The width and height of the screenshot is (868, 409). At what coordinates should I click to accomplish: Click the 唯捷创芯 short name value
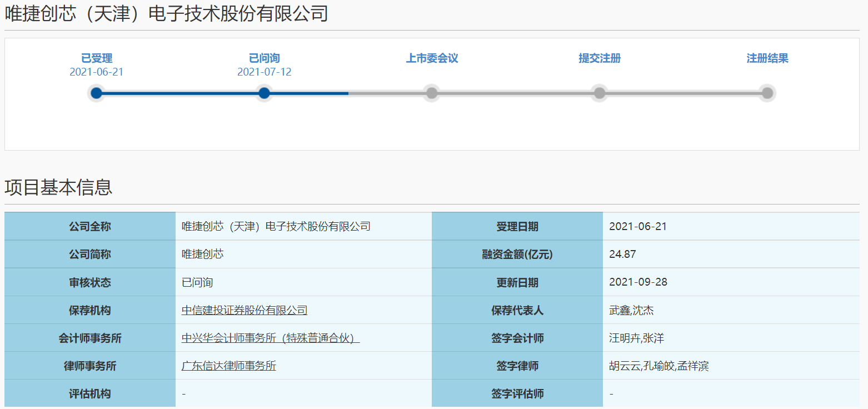coord(203,255)
